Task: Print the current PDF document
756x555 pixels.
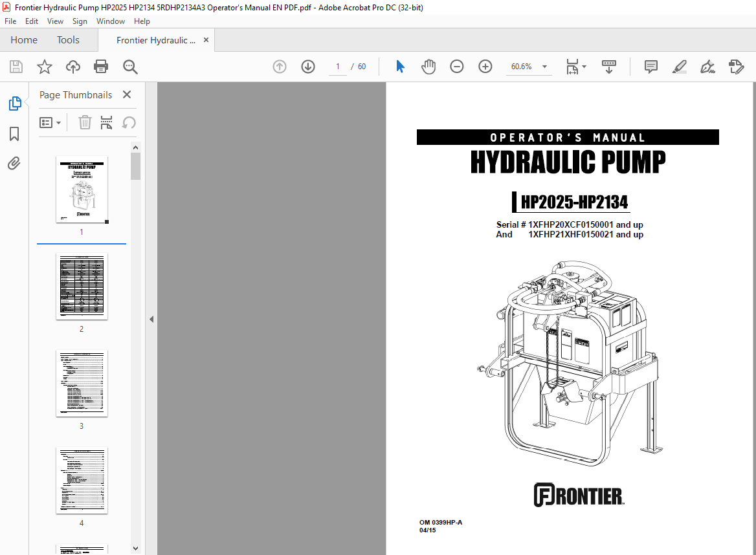Action: (x=102, y=66)
